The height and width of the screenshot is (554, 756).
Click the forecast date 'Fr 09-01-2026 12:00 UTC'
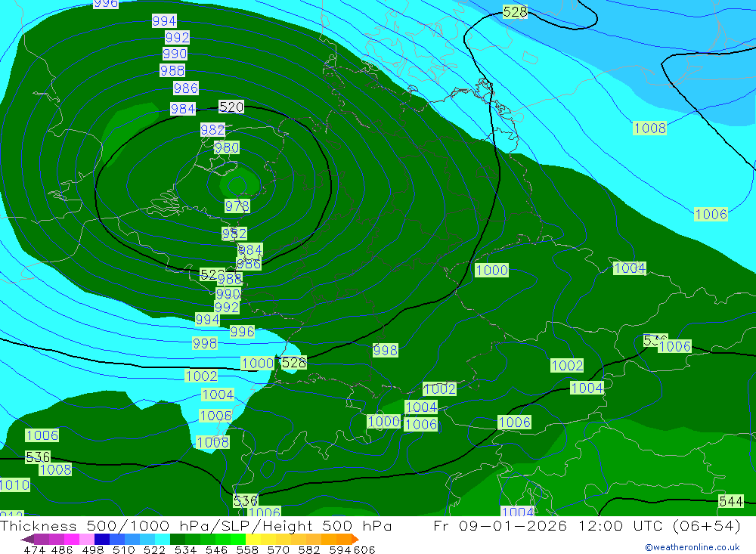[550, 525]
